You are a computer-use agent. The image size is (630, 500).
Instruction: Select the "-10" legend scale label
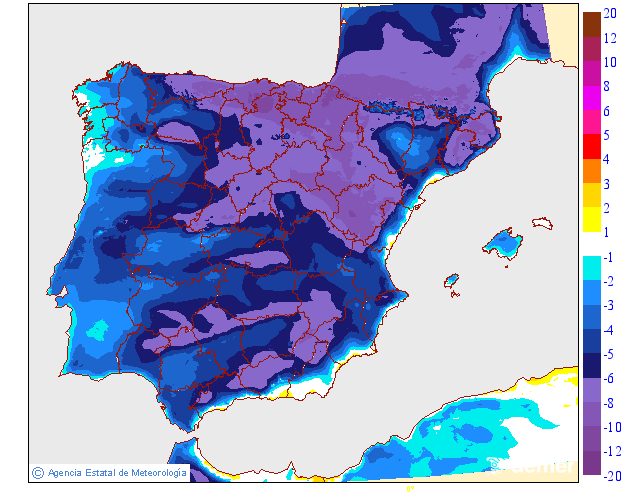[x=612, y=427]
